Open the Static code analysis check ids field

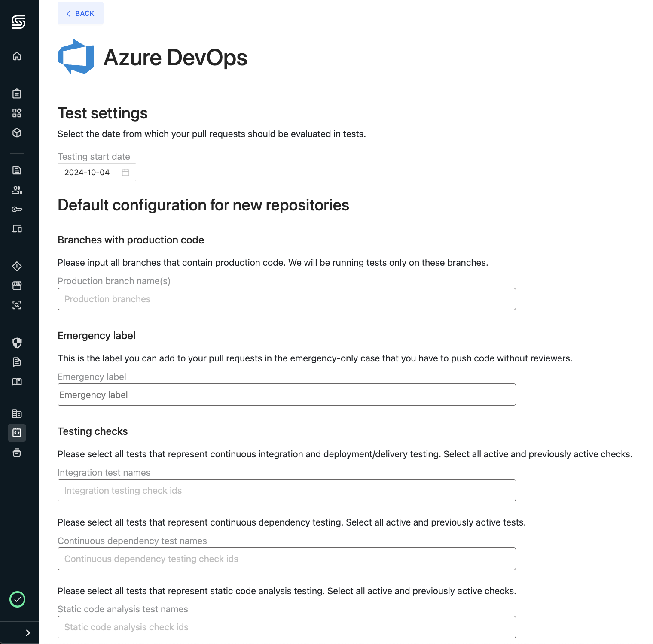click(x=287, y=627)
